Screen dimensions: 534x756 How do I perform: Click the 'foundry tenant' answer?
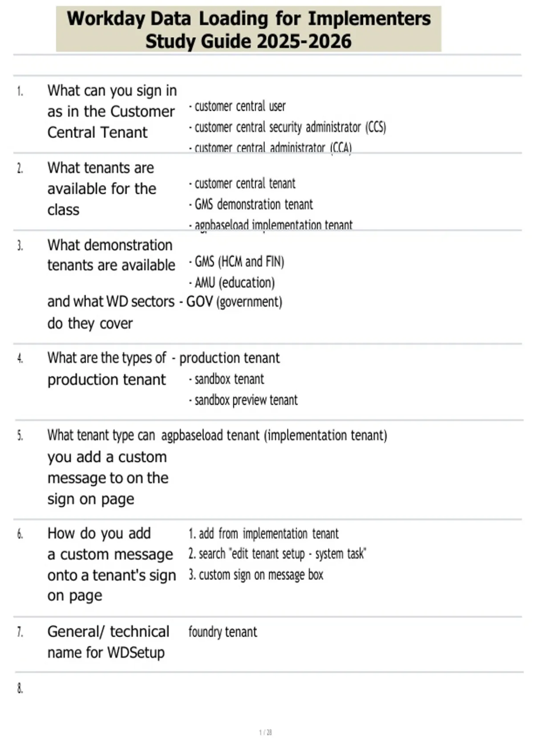click(x=223, y=632)
